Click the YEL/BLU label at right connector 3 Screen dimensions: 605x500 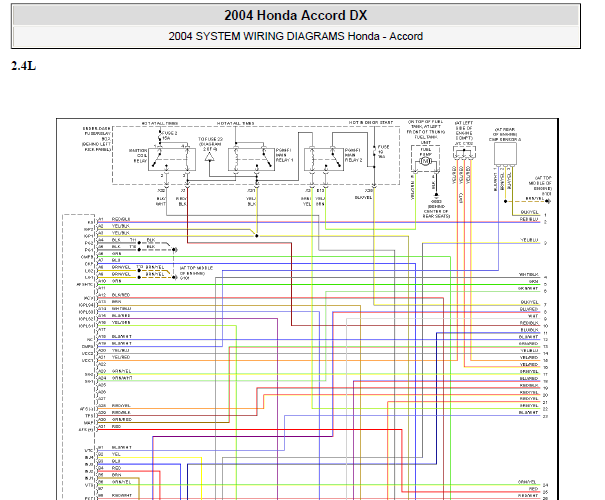click(x=529, y=240)
